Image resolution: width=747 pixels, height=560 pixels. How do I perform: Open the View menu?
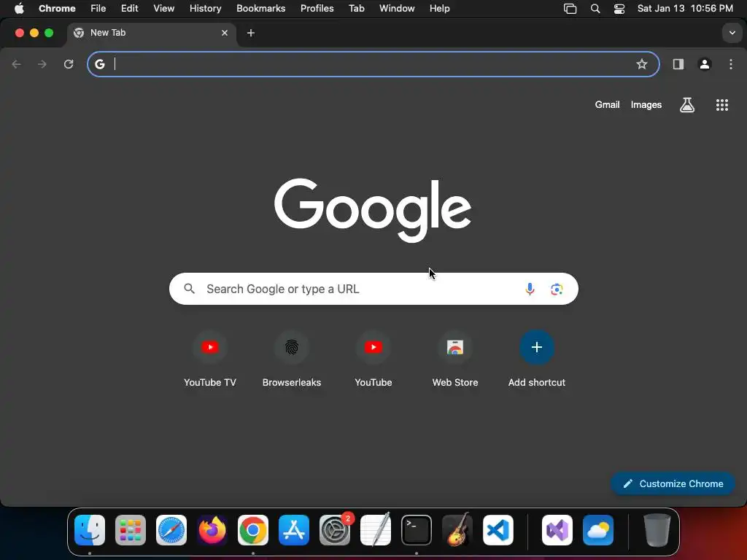coord(164,9)
